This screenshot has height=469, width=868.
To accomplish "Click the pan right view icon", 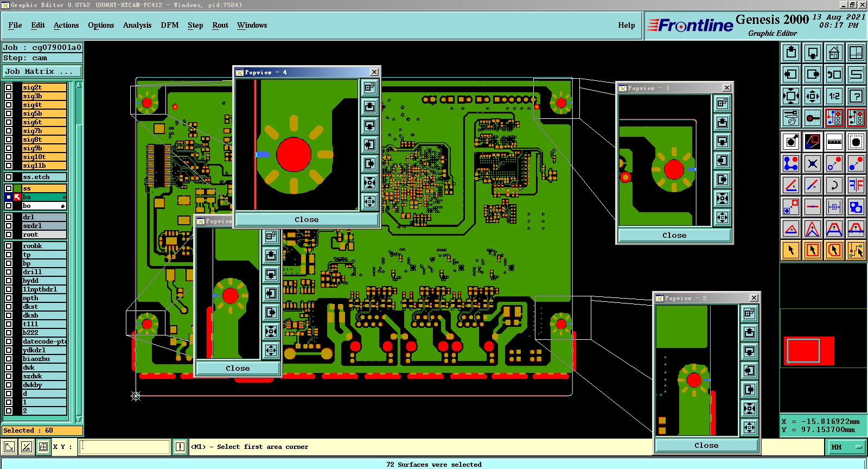I will pos(813,74).
